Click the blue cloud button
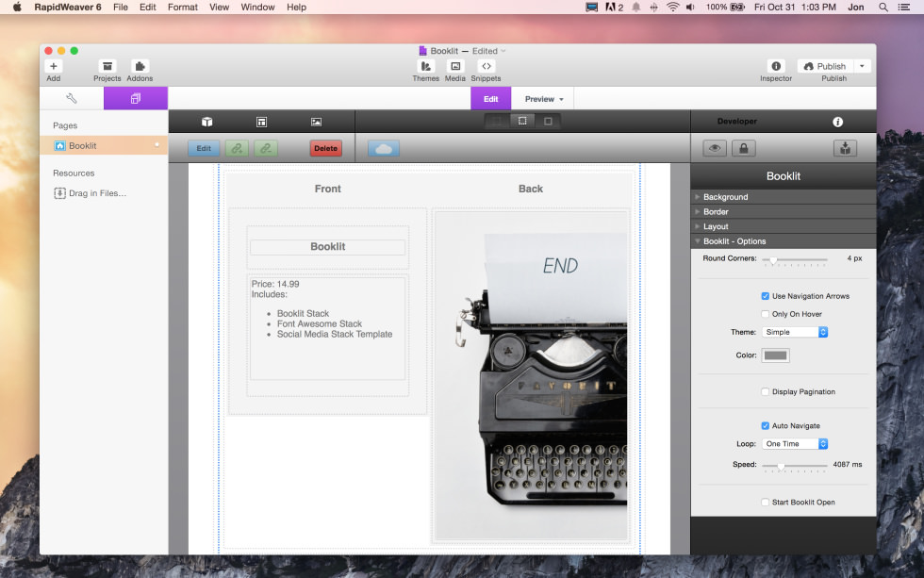 pos(384,148)
